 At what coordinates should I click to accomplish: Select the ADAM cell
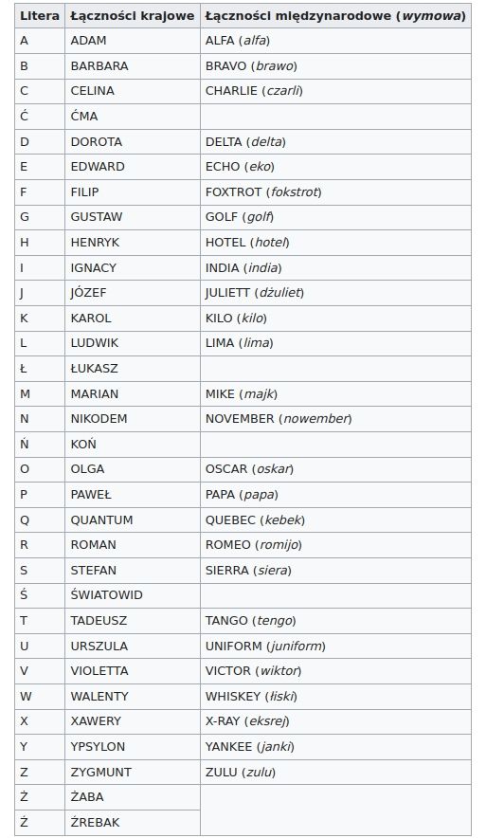pyautogui.click(x=133, y=41)
